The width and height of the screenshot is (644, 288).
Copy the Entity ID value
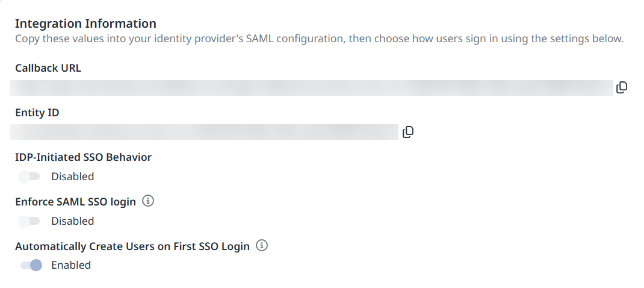(x=408, y=132)
